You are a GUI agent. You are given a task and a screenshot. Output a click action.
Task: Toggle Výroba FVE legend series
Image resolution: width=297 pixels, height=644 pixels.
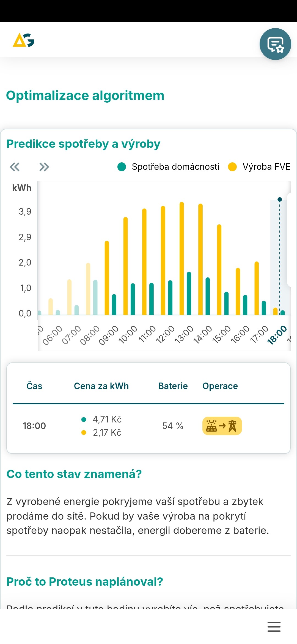coord(259,167)
